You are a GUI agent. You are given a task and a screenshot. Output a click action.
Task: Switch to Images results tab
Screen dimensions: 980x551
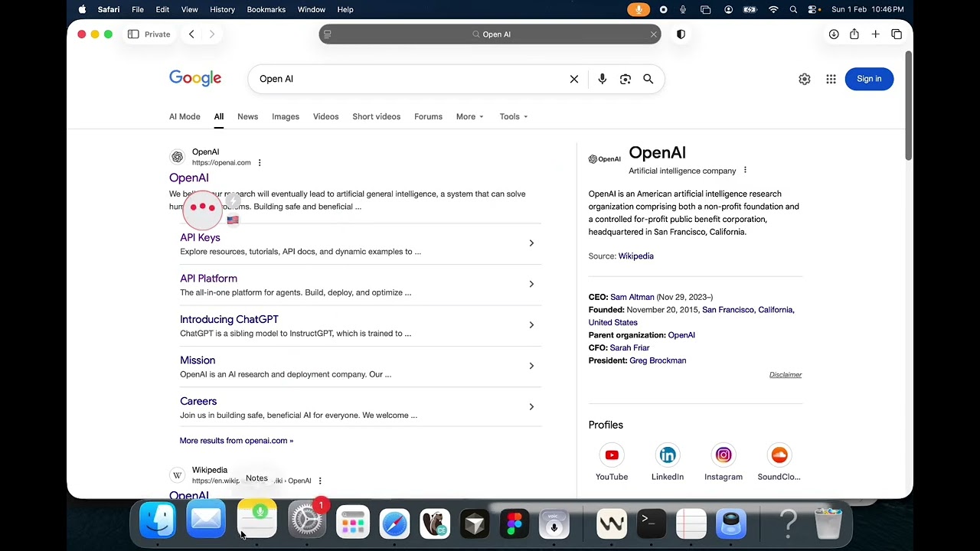pos(286,116)
